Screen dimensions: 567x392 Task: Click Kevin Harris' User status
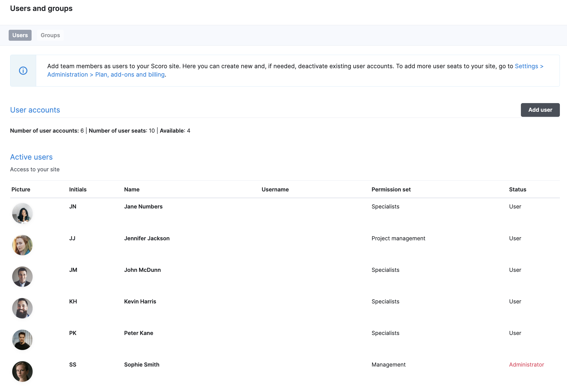[515, 301]
